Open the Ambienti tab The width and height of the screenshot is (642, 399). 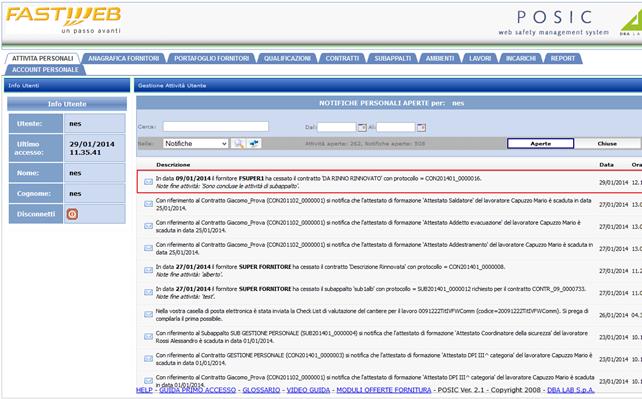440,59
